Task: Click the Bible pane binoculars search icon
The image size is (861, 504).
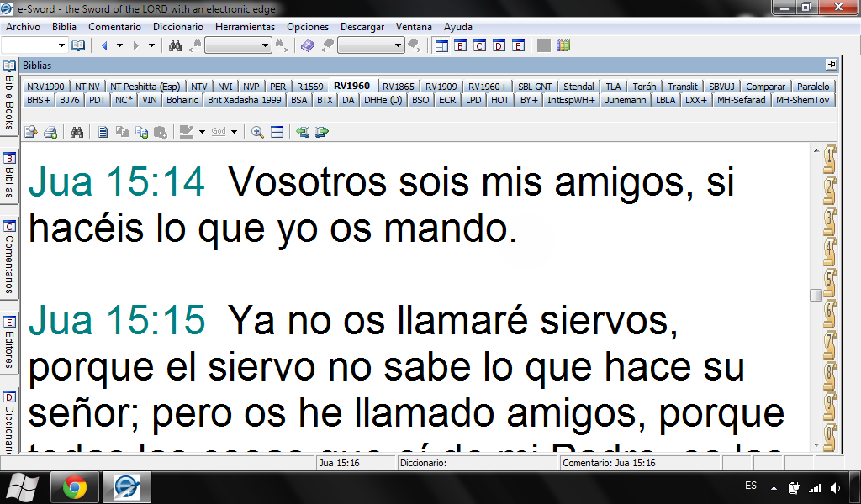Action: (77, 132)
